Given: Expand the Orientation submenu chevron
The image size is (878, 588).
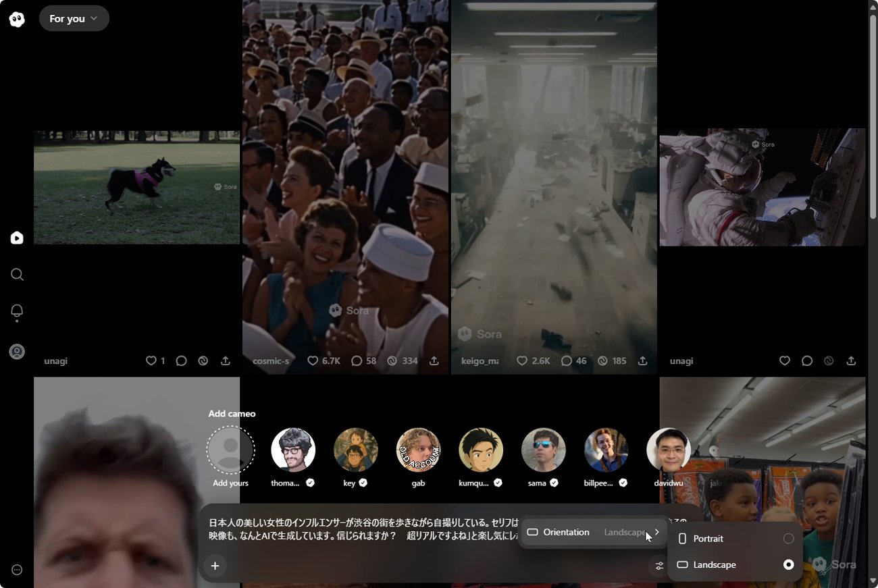Looking at the screenshot, I should [656, 532].
